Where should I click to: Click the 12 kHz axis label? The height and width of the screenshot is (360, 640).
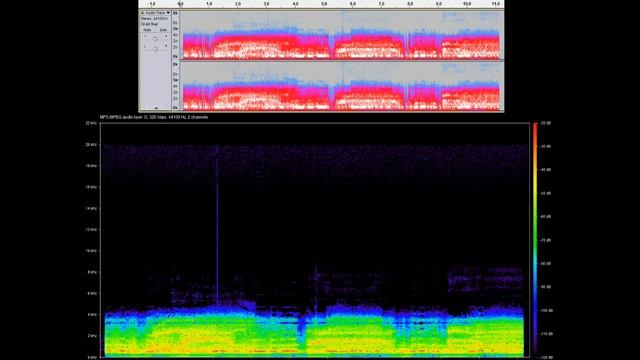[91, 229]
